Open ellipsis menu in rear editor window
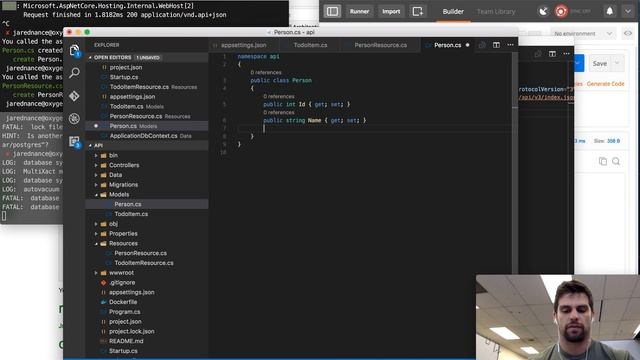Viewport: 640px width, 360px height. pos(566,53)
